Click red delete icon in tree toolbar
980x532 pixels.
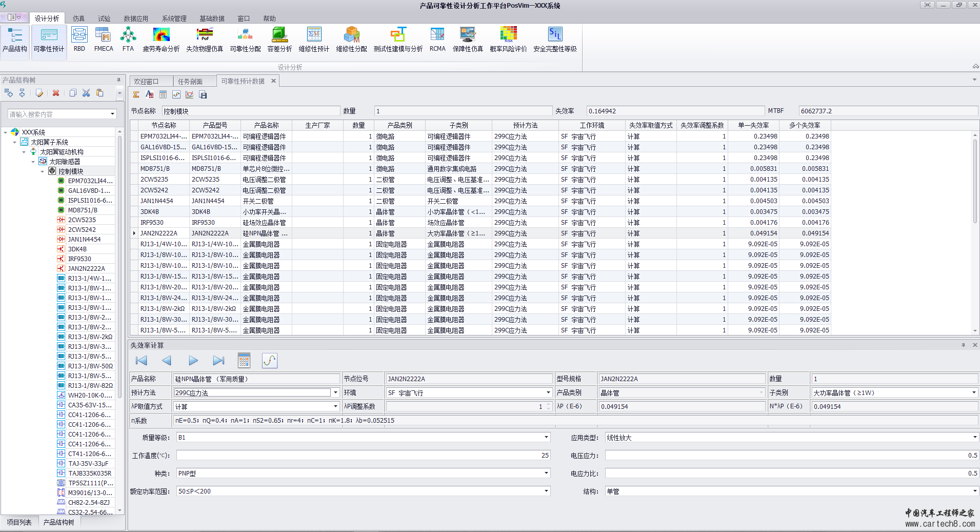click(x=56, y=93)
